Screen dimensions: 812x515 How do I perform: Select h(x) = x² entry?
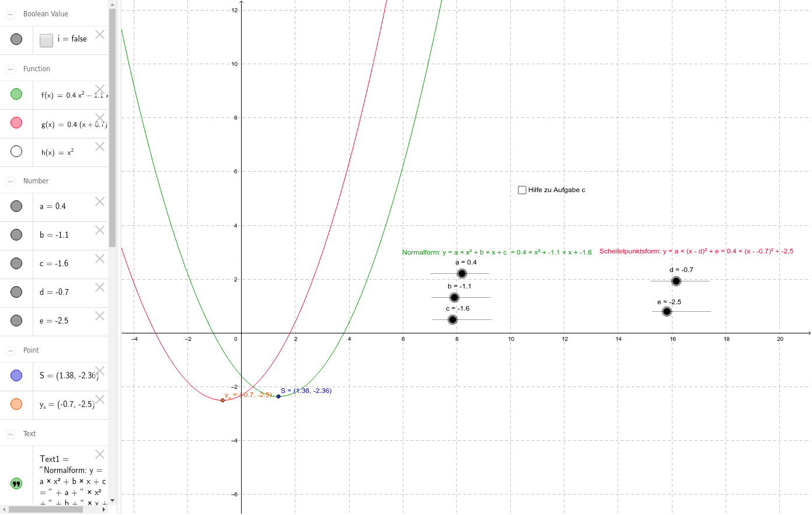tap(57, 152)
